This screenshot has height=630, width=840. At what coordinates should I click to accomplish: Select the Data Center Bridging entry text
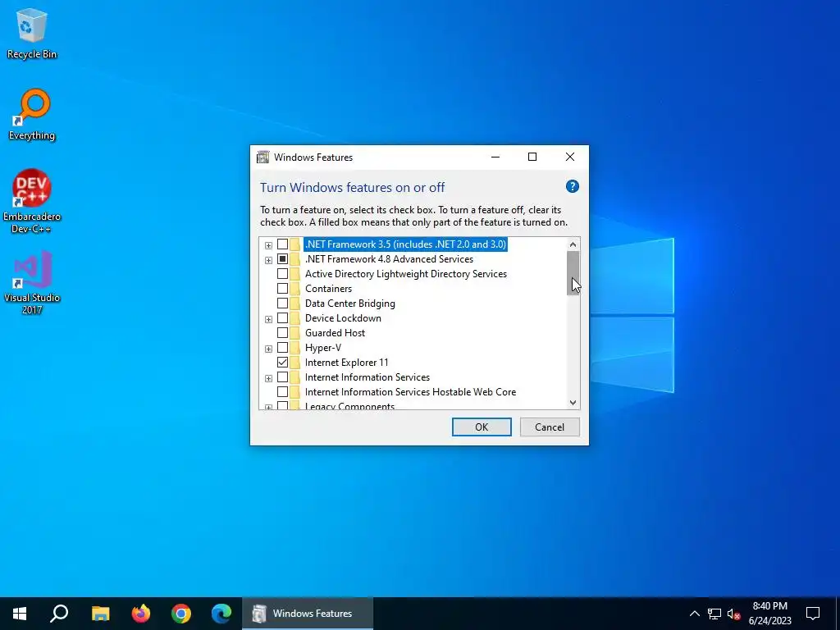(349, 304)
